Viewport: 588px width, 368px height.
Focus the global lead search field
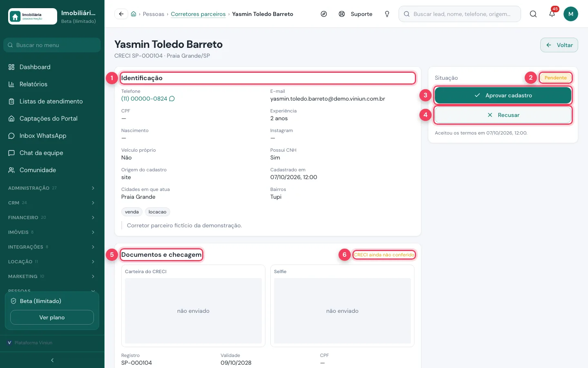pyautogui.click(x=460, y=14)
